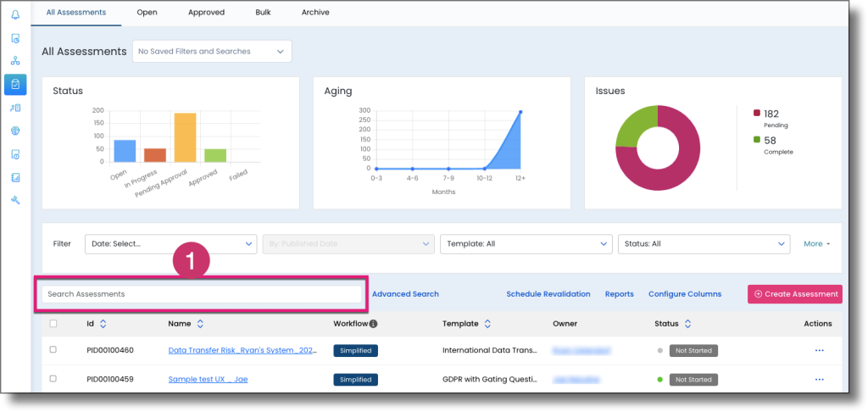This screenshot has width=868, height=412.
Task: Click the GDPR with Gating Questi... template cell
Action: click(x=490, y=379)
